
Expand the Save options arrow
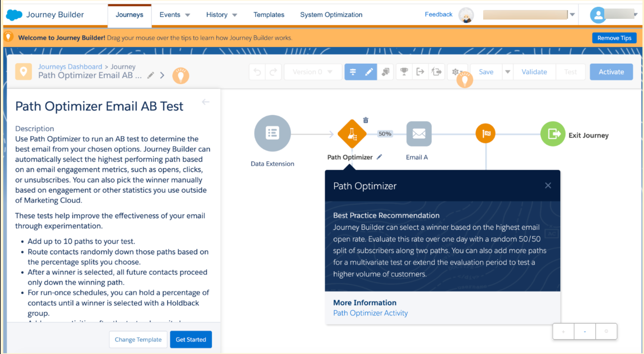[x=508, y=72]
